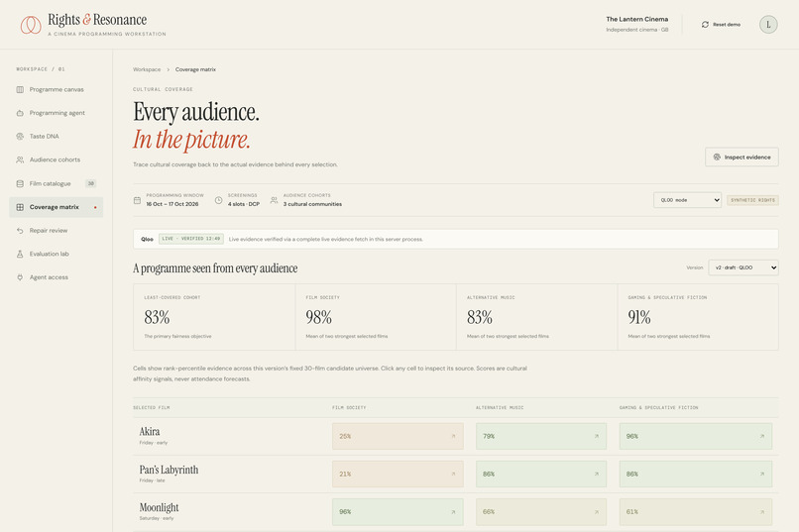Click the 4 slots · DCP value

click(244, 204)
